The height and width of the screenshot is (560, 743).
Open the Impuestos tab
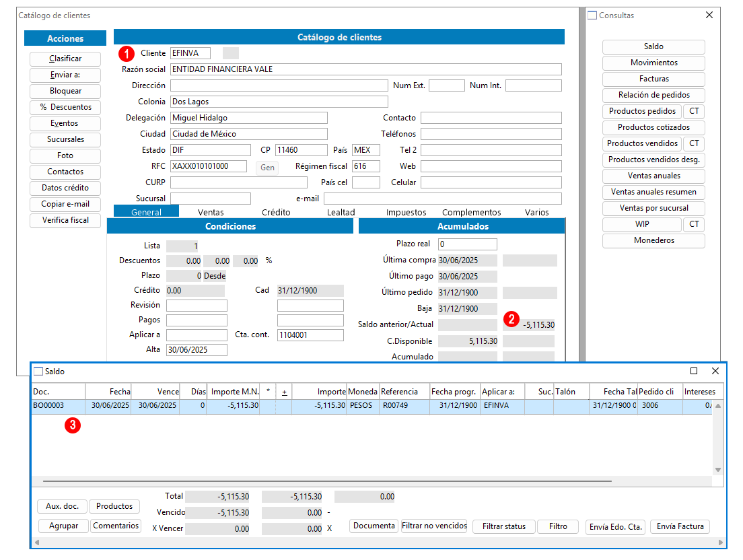406,212
